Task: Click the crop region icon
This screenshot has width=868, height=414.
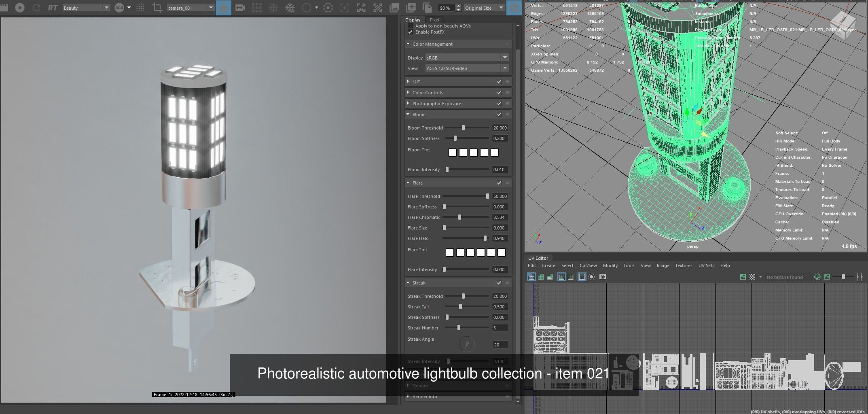Action: click(157, 8)
